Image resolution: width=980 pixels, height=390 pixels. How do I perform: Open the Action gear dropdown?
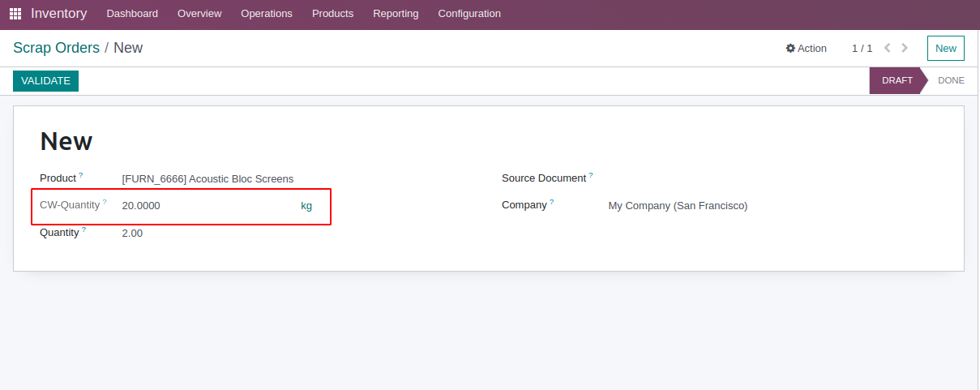807,49
